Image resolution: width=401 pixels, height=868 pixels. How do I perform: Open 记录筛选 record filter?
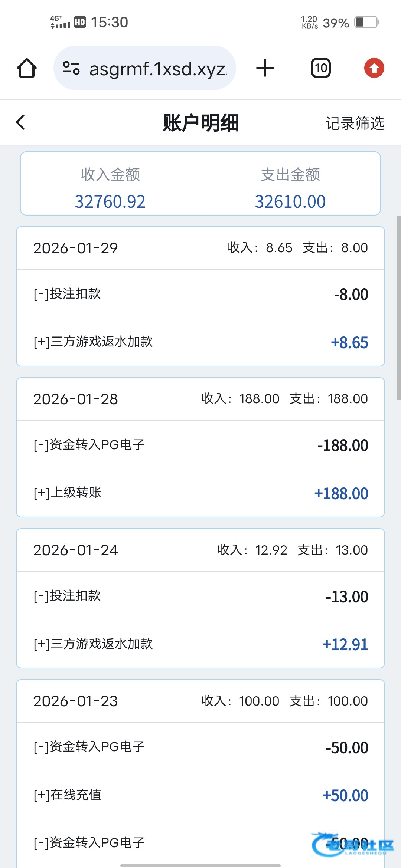355,123
